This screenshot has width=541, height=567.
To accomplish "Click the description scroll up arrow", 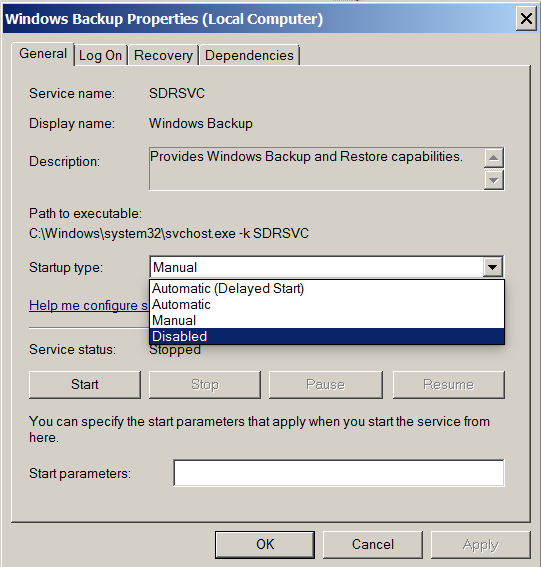I will (x=494, y=158).
